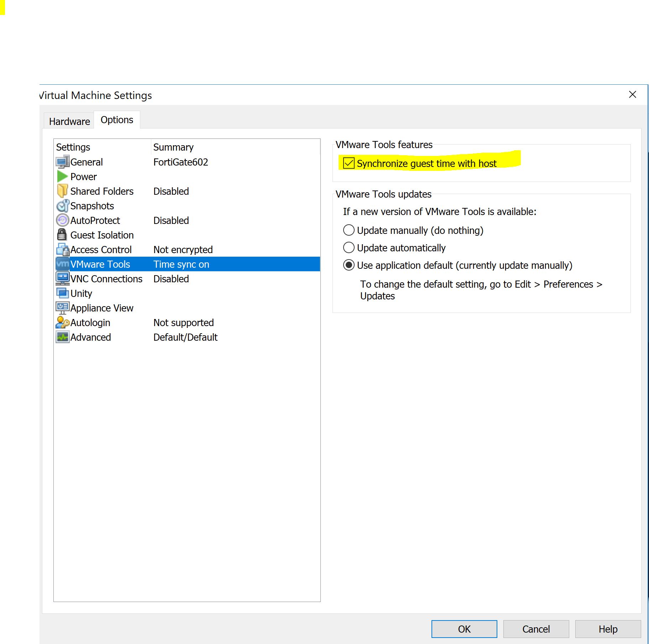
Task: Click the green Power play icon
Action: pyautogui.click(x=62, y=177)
